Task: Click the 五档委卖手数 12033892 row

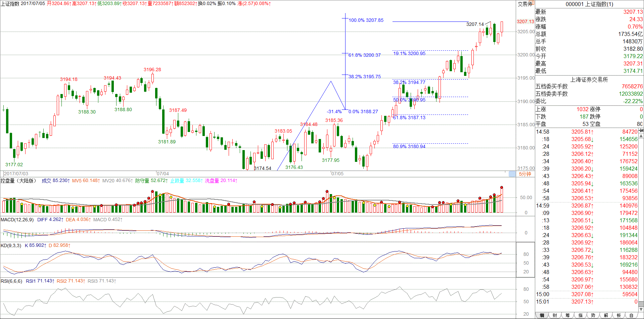Action: 589,94
